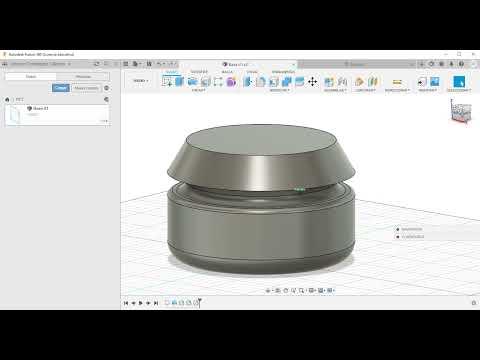Click the New Folder button
Viewport: 480px width, 360px height.
pos(86,88)
